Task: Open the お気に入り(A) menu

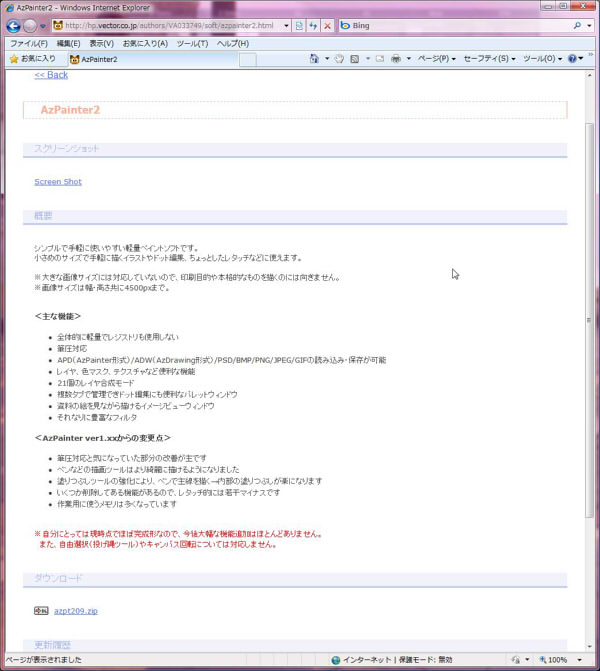Action: (145, 44)
